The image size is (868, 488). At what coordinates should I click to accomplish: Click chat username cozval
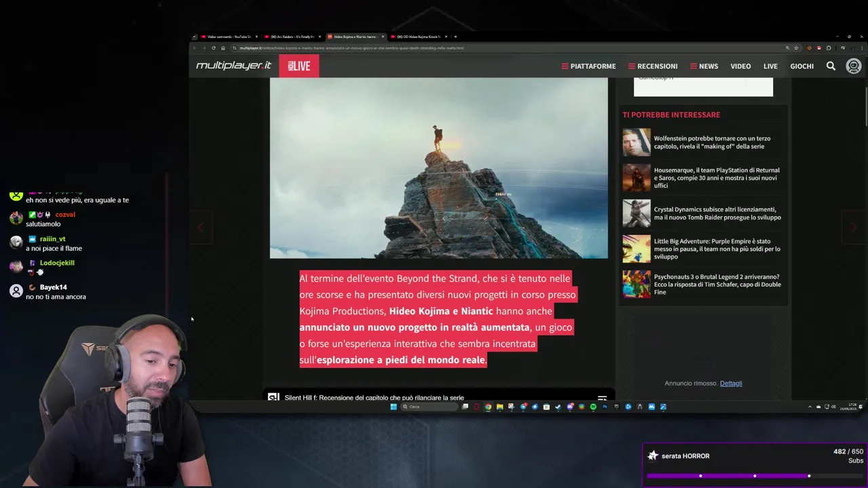[x=65, y=214]
